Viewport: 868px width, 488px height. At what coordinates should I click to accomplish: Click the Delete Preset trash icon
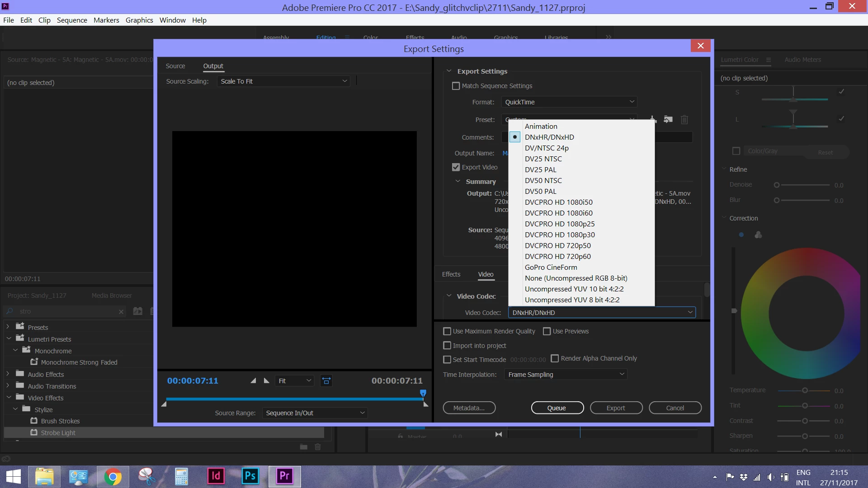(684, 119)
